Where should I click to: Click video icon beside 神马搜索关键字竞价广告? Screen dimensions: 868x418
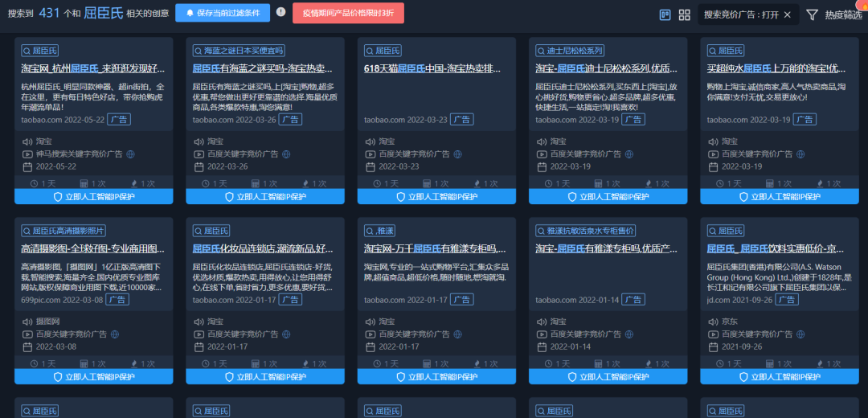coord(27,154)
